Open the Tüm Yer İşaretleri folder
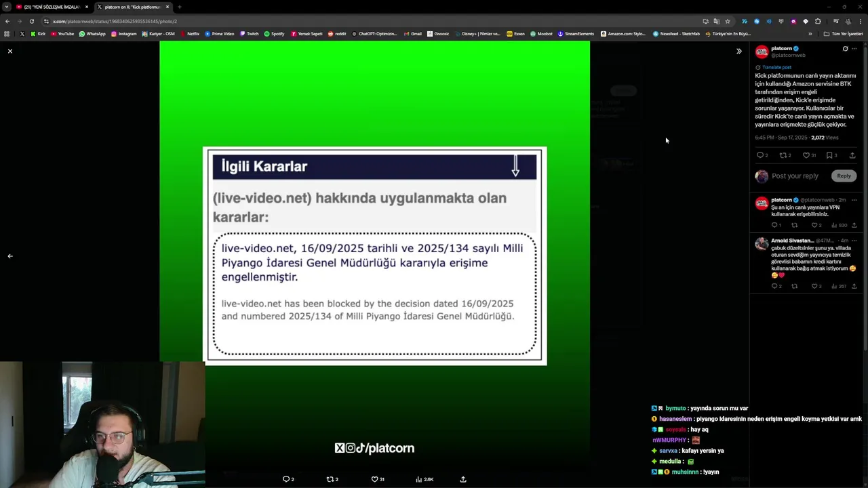Viewport: 868px width, 488px height. (844, 33)
